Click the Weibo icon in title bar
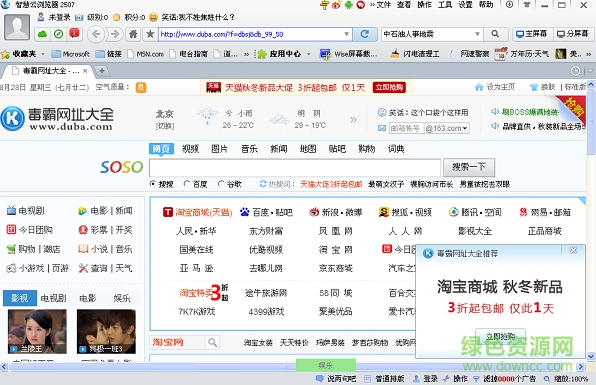The image size is (596, 385). (336, 5)
